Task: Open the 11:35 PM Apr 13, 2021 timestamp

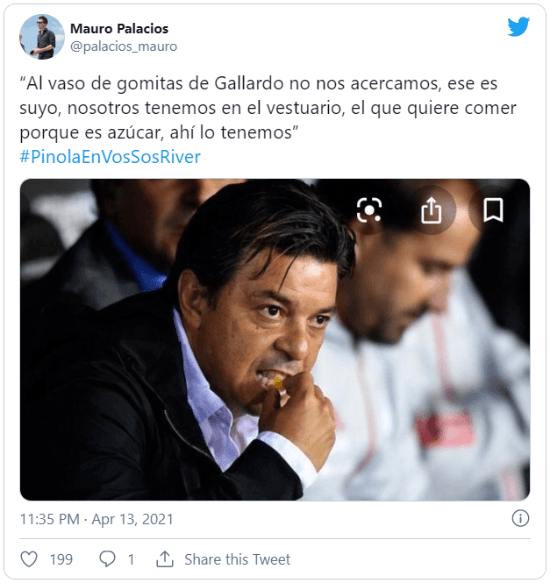Action: coord(96,519)
